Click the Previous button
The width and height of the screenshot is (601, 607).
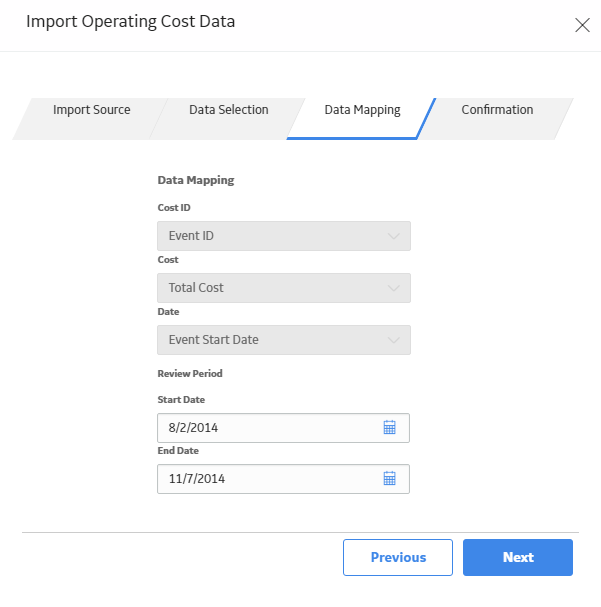click(398, 557)
